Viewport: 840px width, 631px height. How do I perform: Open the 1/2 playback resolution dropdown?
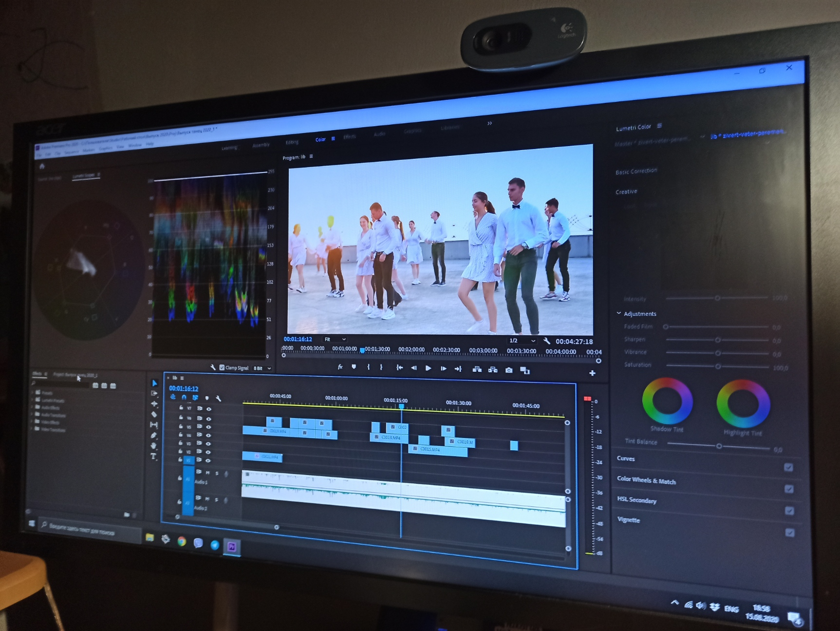coord(522,341)
